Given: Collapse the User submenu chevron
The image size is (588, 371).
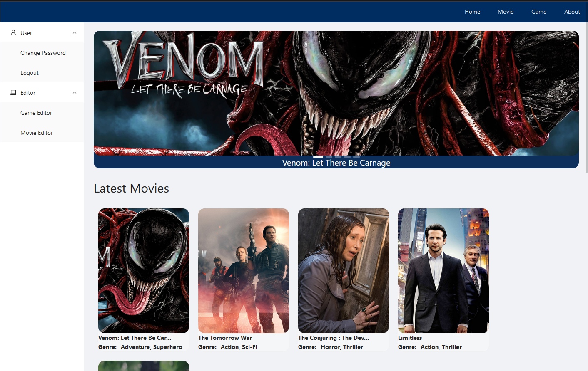Looking at the screenshot, I should pyautogui.click(x=75, y=33).
